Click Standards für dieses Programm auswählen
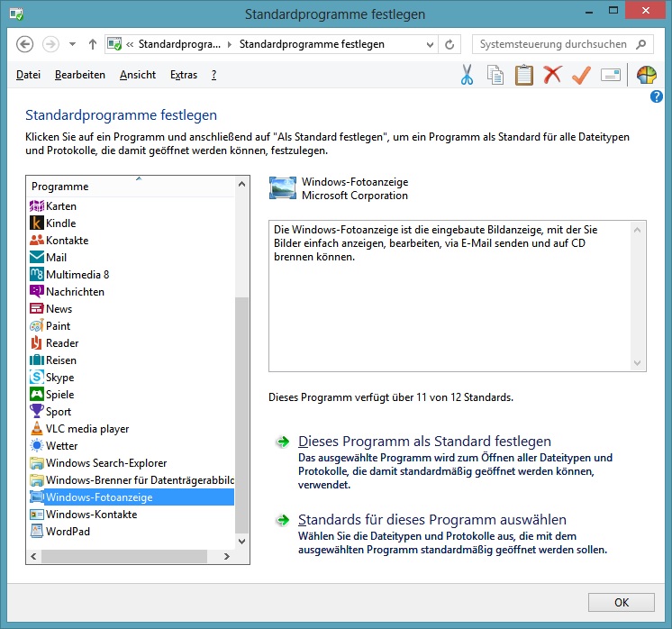The image size is (672, 629). click(431, 520)
